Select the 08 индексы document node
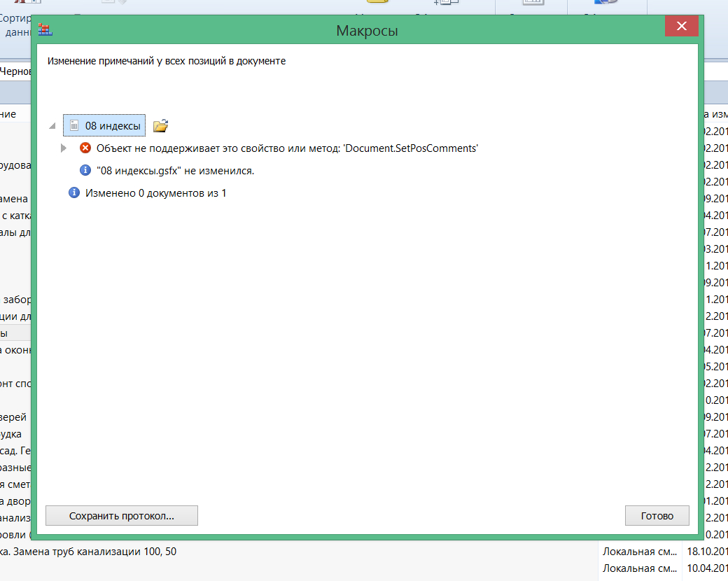 tap(104, 125)
